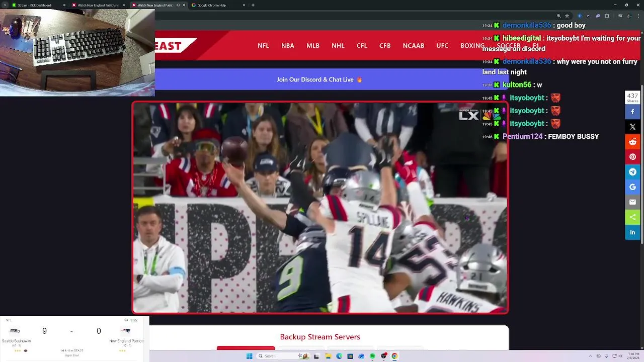Bookmark this page with the star

tap(567, 16)
